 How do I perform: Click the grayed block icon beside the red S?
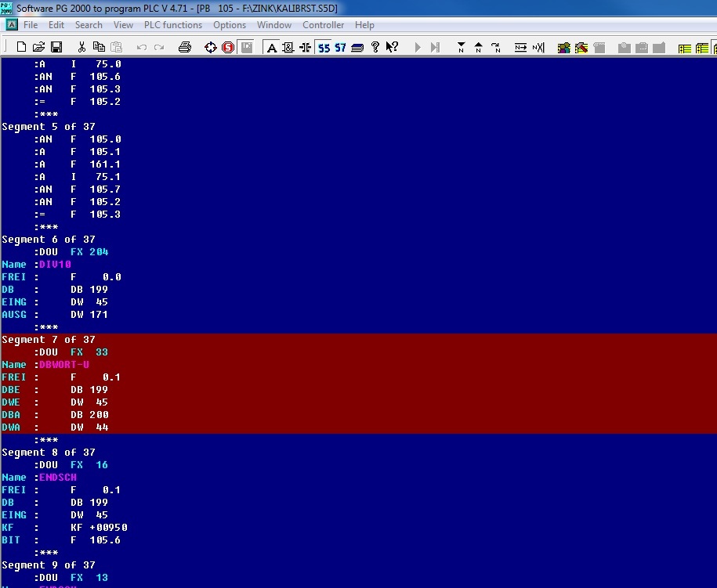click(x=247, y=47)
